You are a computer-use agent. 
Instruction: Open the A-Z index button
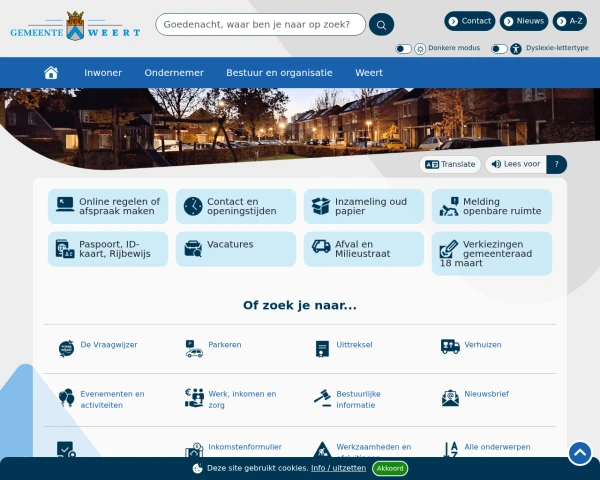[569, 21]
